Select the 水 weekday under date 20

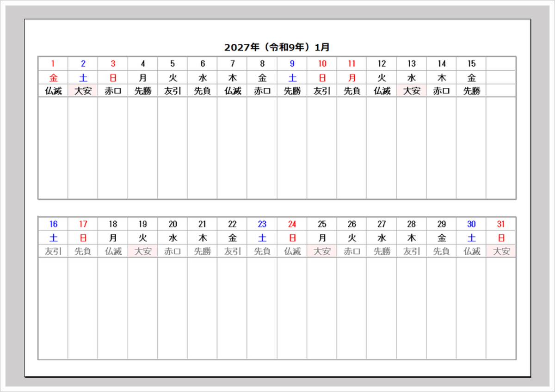pos(173,238)
